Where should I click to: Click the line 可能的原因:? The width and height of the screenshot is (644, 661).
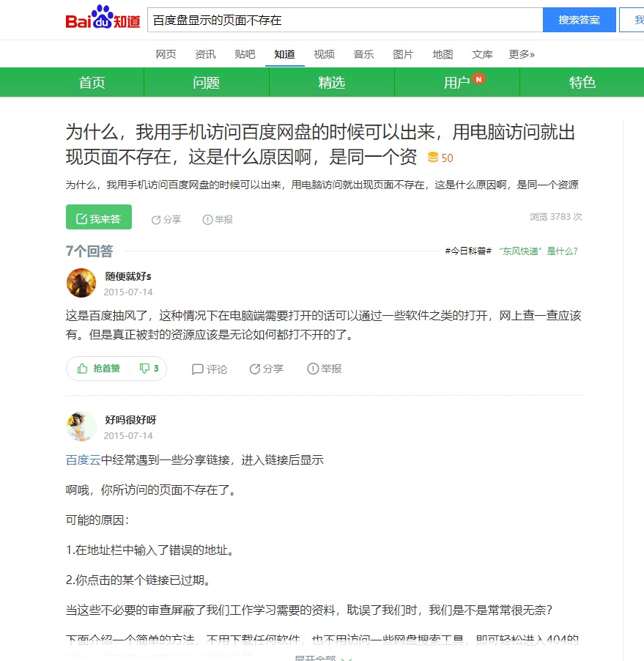(97, 520)
